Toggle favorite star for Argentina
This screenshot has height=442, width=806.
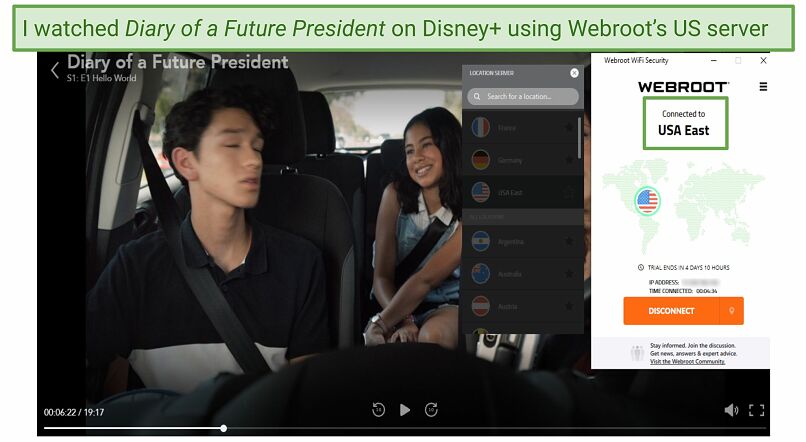569,241
